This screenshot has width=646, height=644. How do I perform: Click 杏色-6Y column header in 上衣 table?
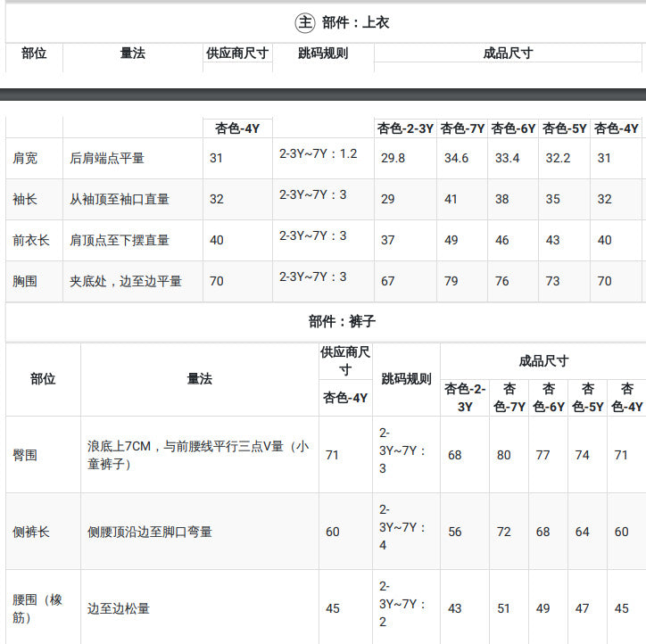pos(513,128)
